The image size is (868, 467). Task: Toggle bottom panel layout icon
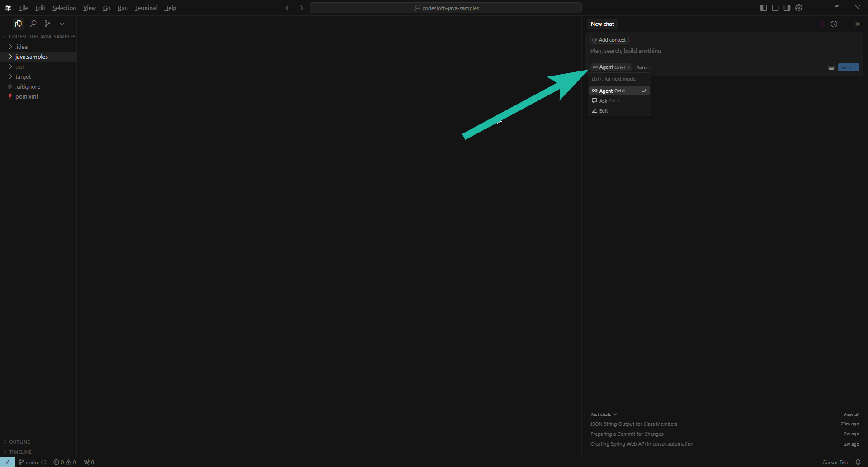775,8
